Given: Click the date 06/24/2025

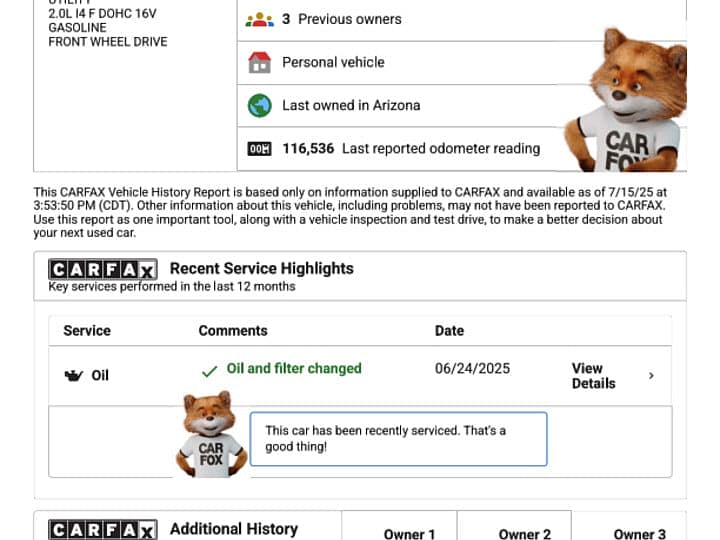Looking at the screenshot, I should 472,368.
